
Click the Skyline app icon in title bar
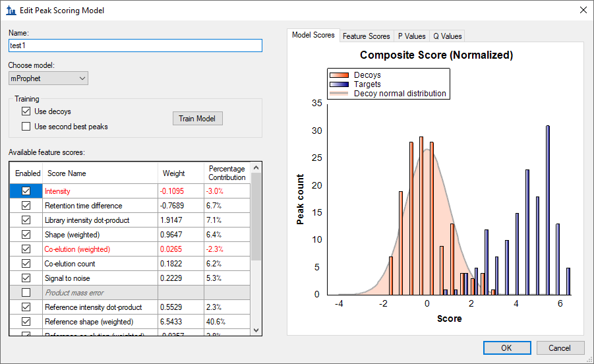pos(11,10)
